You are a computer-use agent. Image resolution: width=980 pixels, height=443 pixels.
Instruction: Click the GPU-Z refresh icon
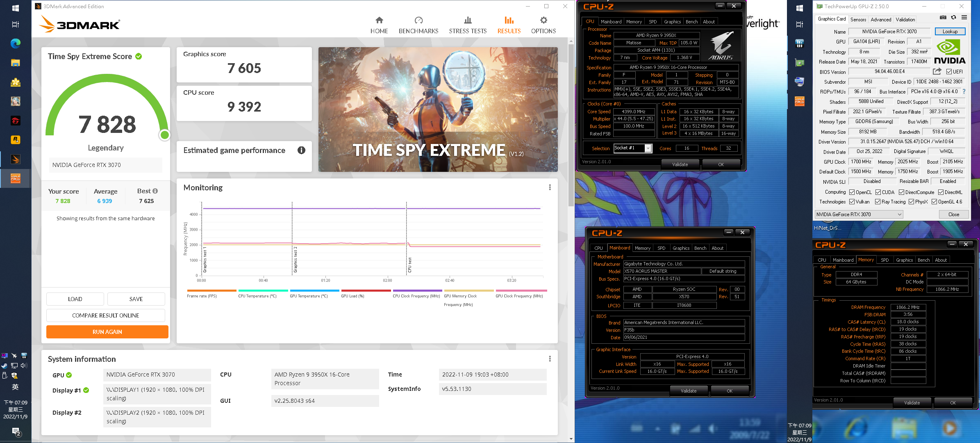pos(953,17)
